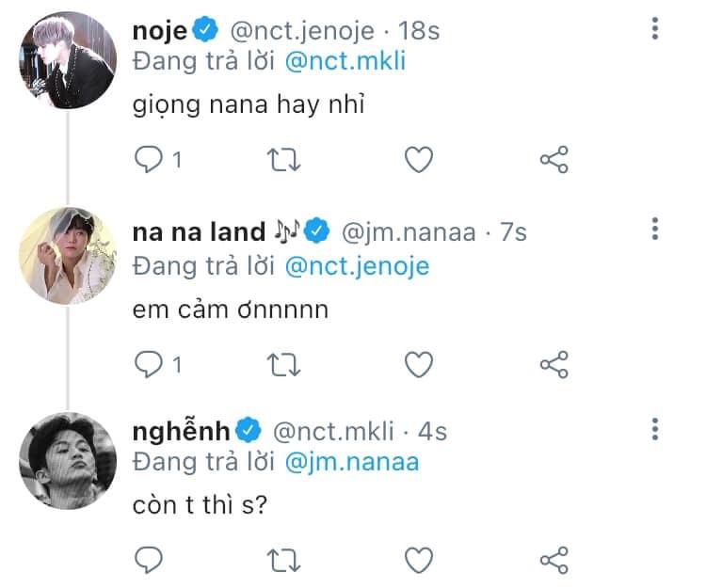706x588 pixels.
Task: Share noje's tweet
Action: pos(554,161)
